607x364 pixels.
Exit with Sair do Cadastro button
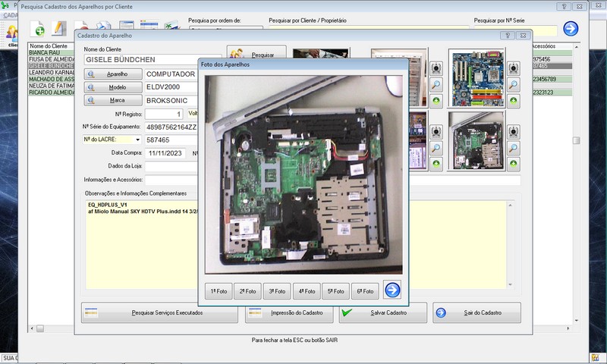tap(477, 312)
